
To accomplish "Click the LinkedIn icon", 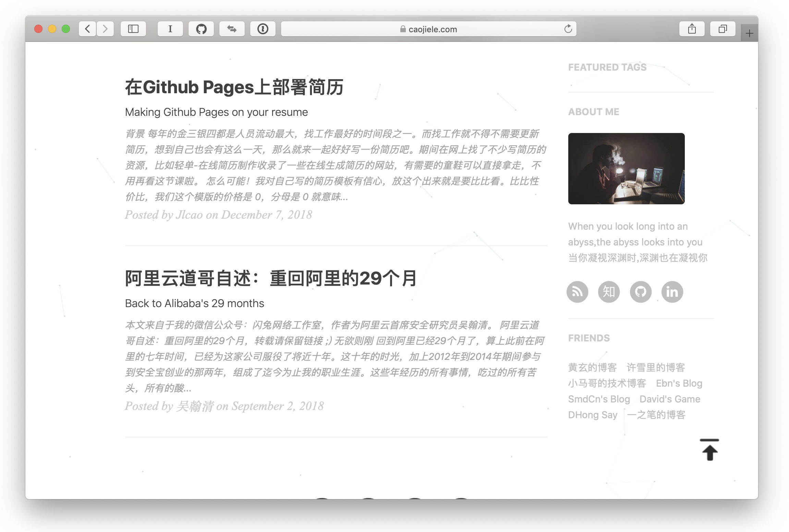I will [x=672, y=292].
